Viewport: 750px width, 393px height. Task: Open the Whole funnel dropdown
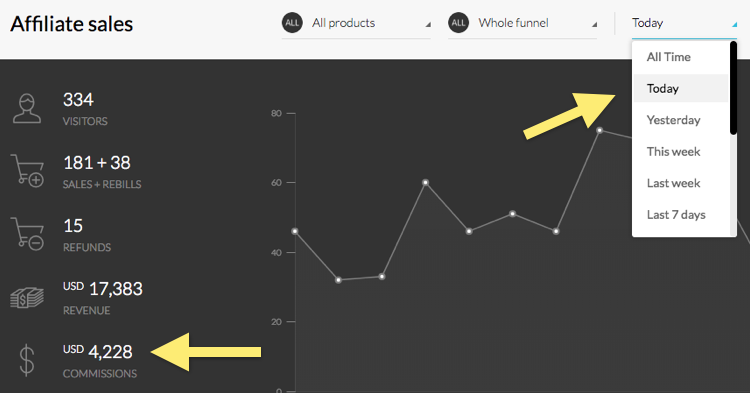(x=522, y=23)
